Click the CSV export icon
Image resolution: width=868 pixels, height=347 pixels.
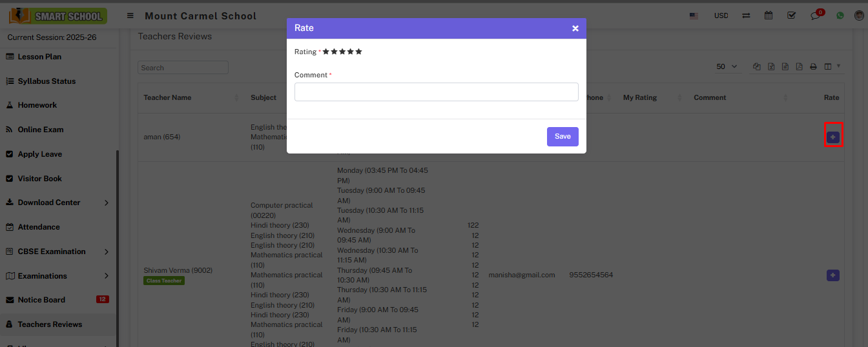tap(785, 66)
